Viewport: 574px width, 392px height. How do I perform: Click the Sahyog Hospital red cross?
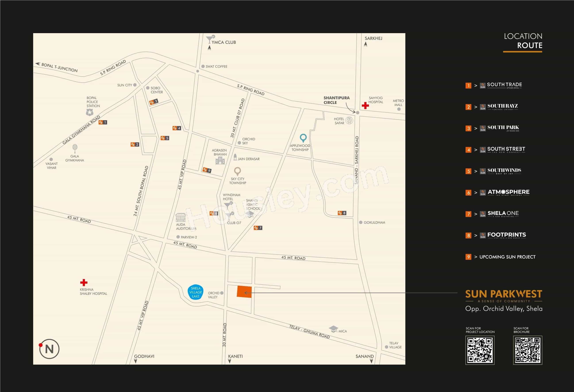pos(365,106)
